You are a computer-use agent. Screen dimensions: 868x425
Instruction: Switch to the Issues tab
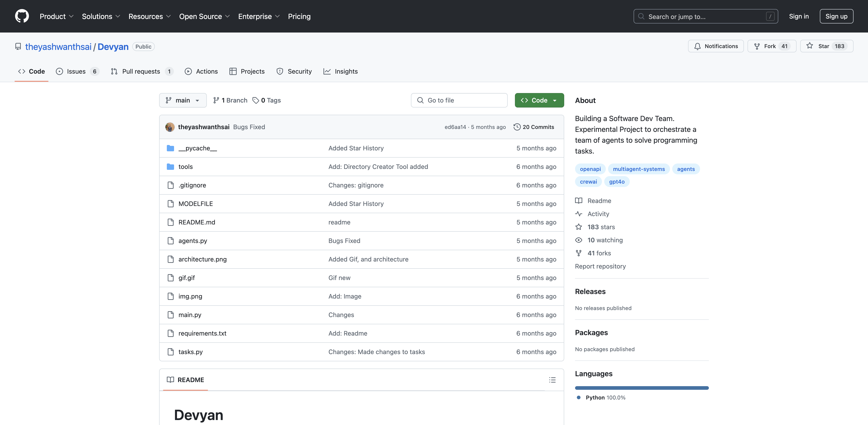pyautogui.click(x=77, y=71)
